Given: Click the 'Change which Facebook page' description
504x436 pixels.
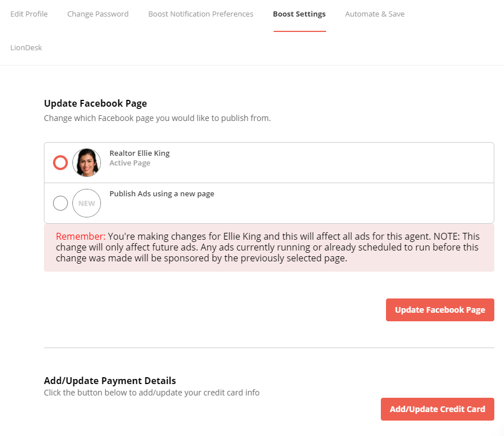Looking at the screenshot, I should point(157,118).
